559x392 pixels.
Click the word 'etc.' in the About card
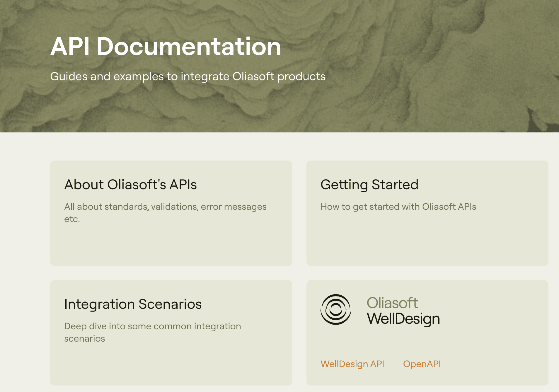pyautogui.click(x=72, y=219)
